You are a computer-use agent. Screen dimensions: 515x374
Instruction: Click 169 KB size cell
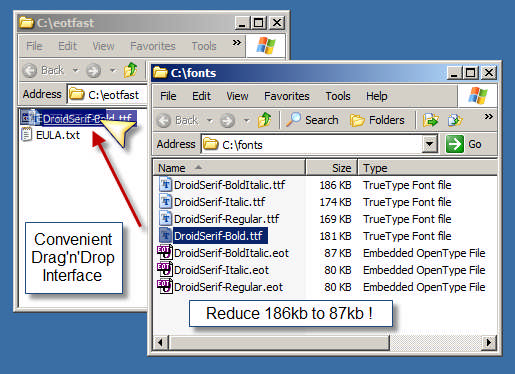(335, 219)
